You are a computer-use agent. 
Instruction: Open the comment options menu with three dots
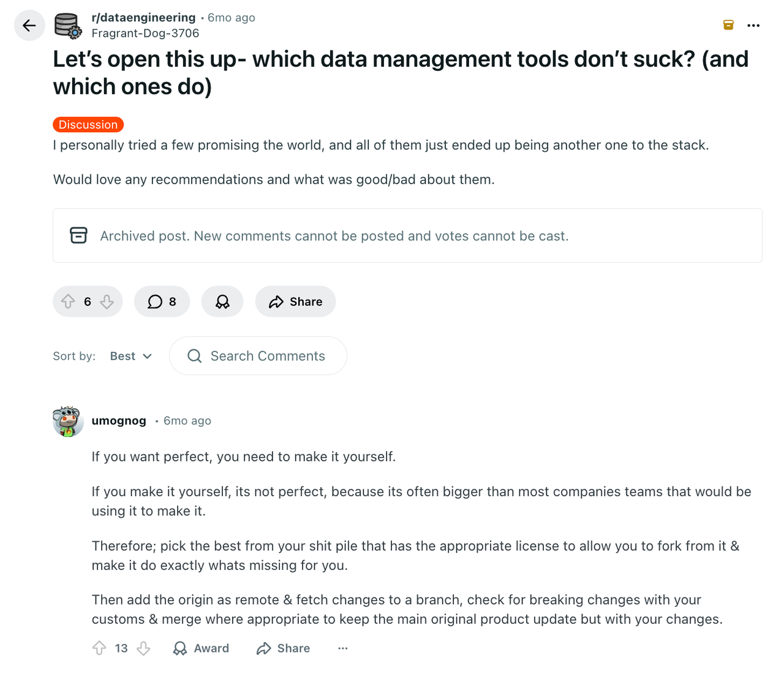point(342,648)
